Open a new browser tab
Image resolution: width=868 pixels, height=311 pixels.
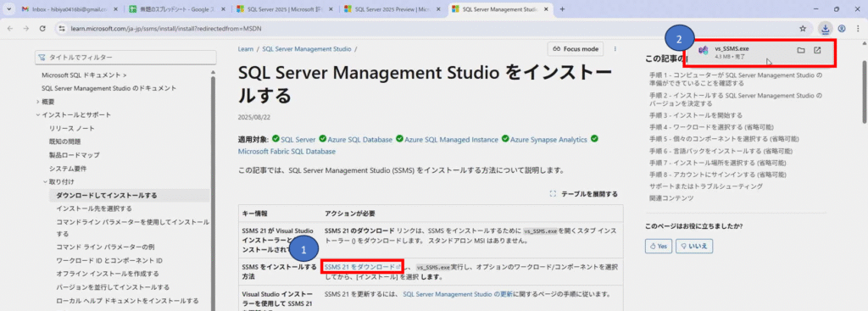tap(563, 8)
